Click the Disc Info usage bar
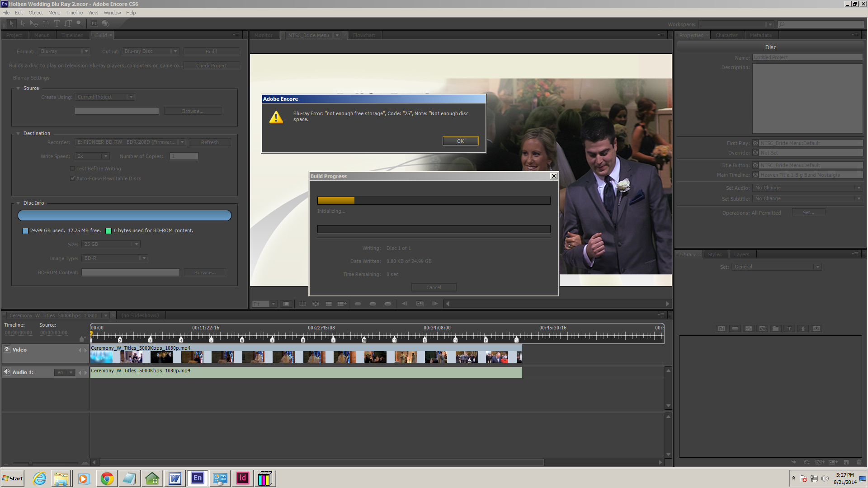This screenshot has width=868, height=488. pyautogui.click(x=124, y=216)
